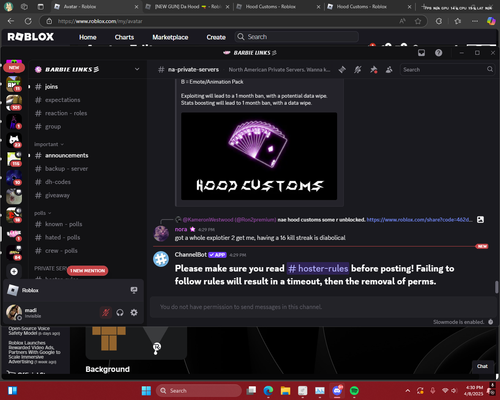Viewport: 500px width, 400px height.
Task: Show pinned messages pin icon
Action: pyautogui.click(x=373, y=70)
